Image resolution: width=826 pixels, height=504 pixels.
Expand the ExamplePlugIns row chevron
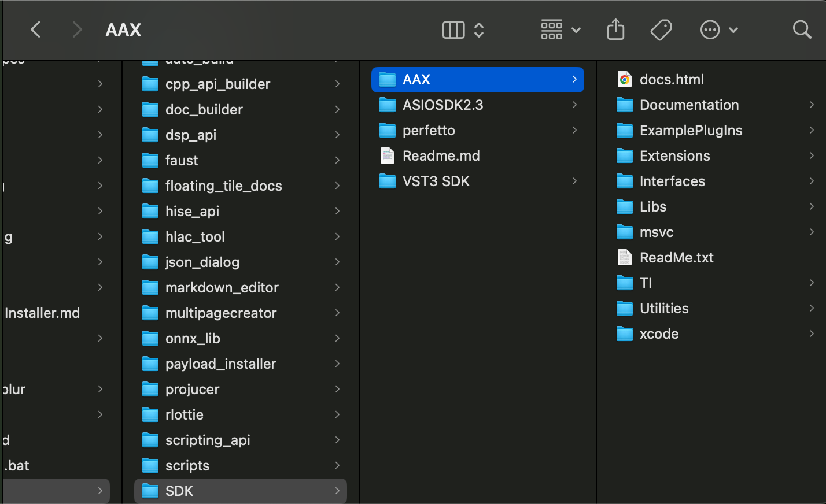[x=812, y=131]
